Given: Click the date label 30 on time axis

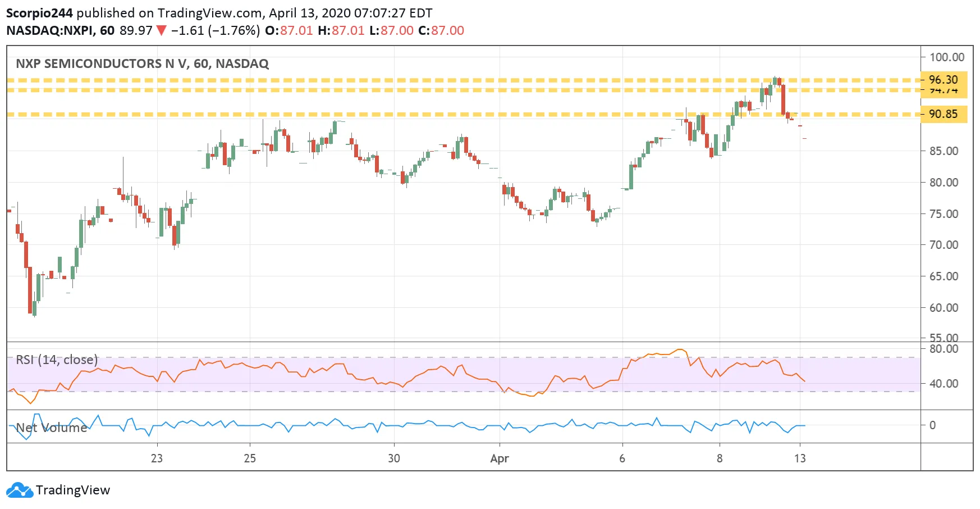Looking at the screenshot, I should (x=394, y=458).
